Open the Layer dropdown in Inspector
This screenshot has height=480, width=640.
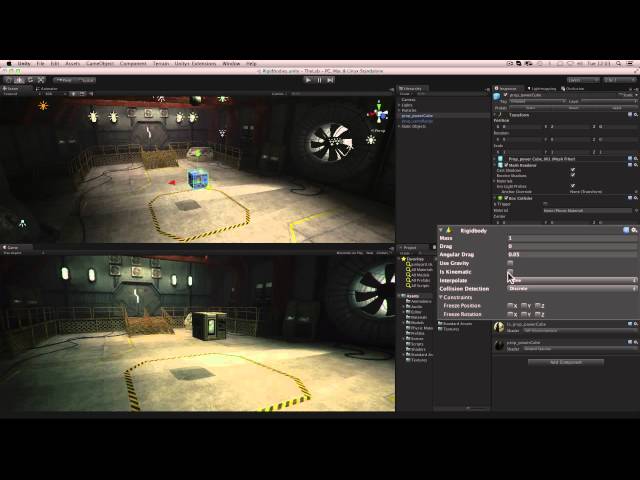(x=608, y=101)
